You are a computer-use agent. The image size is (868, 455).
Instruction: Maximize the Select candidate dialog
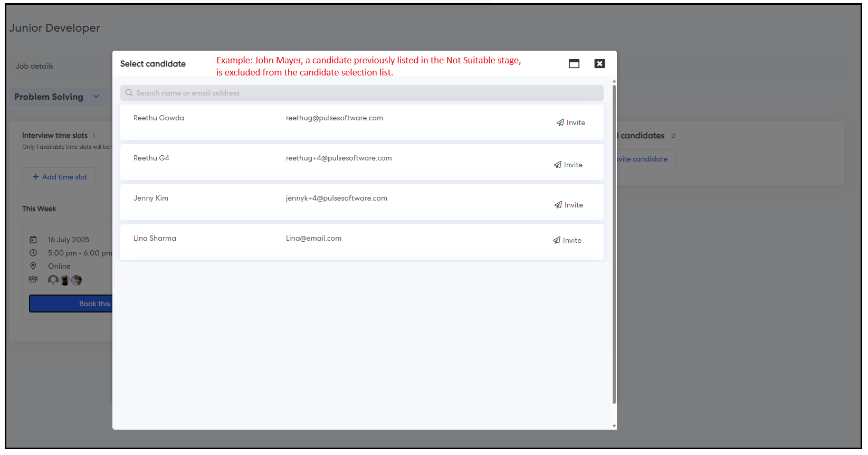pyautogui.click(x=574, y=64)
